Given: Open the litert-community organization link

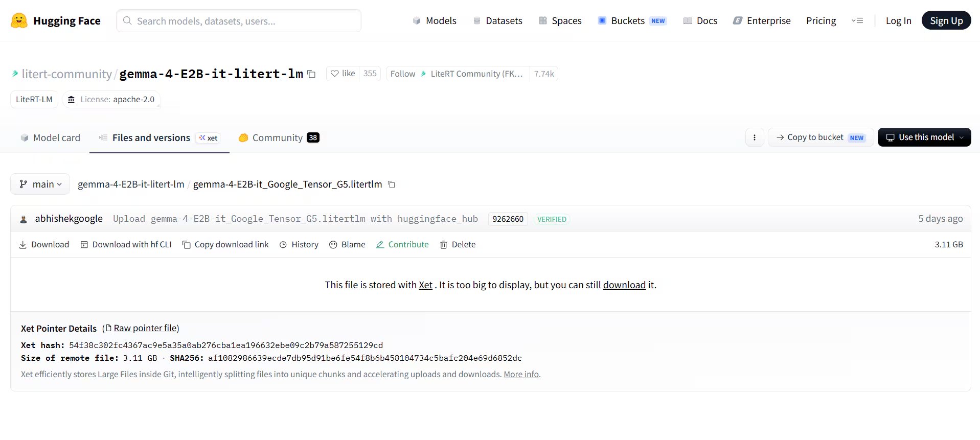Looking at the screenshot, I should pyautogui.click(x=66, y=74).
